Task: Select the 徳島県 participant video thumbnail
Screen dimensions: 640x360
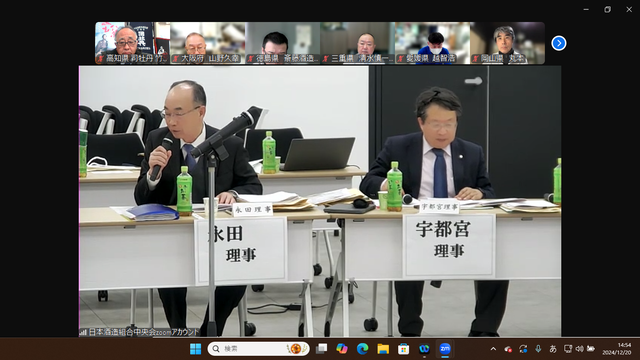Action: click(x=282, y=43)
